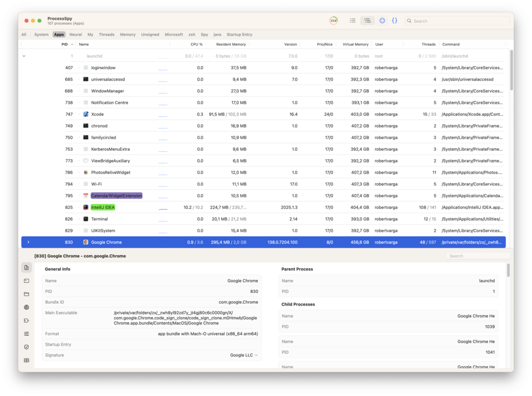The height and width of the screenshot is (396, 532).
Task: Sort by Resident Memory column header
Action: 231,44
